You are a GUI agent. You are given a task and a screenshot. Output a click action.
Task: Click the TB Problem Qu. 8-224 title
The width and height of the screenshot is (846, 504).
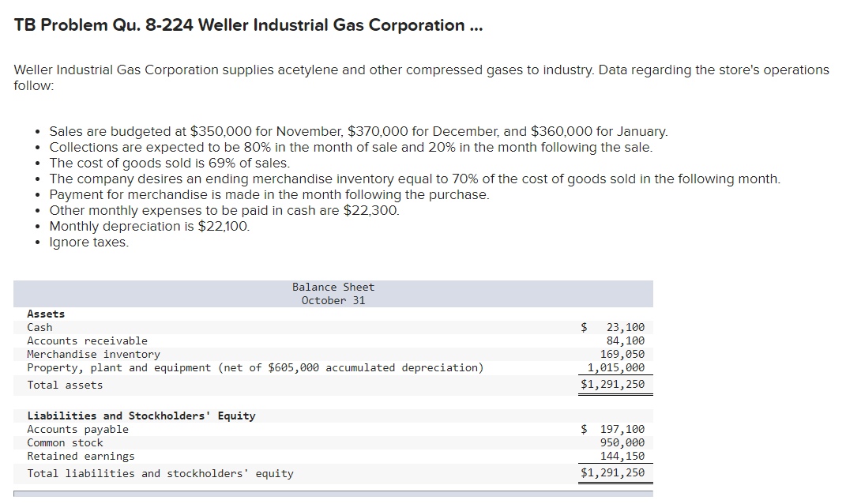coord(248,24)
